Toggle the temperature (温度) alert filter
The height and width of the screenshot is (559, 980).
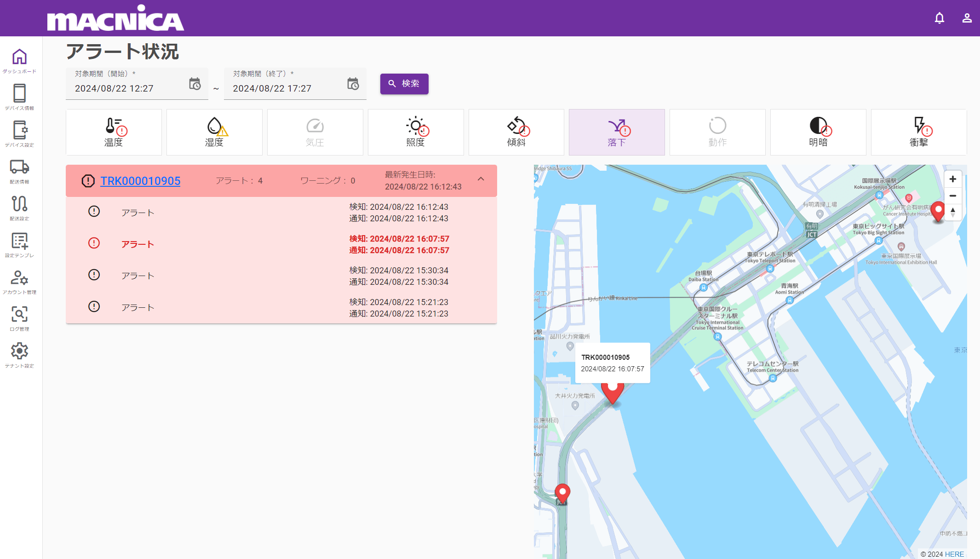(114, 133)
